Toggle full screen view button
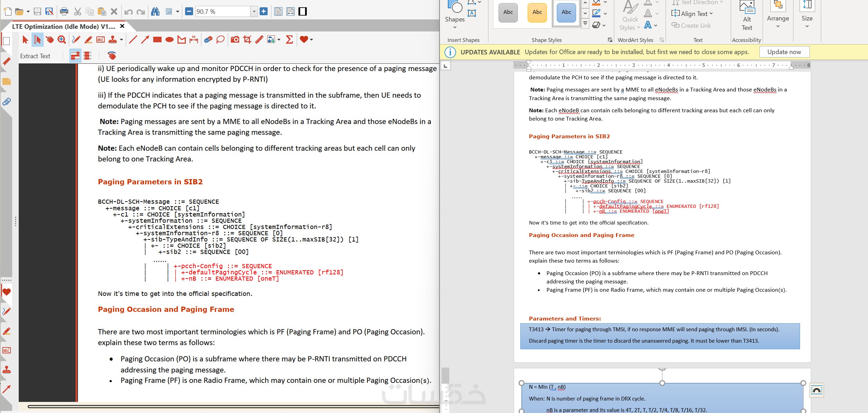This screenshot has width=868, height=413. tap(303, 12)
